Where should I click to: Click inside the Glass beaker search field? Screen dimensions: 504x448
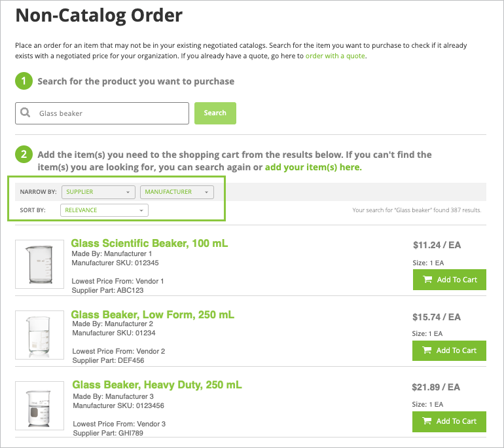[102, 113]
